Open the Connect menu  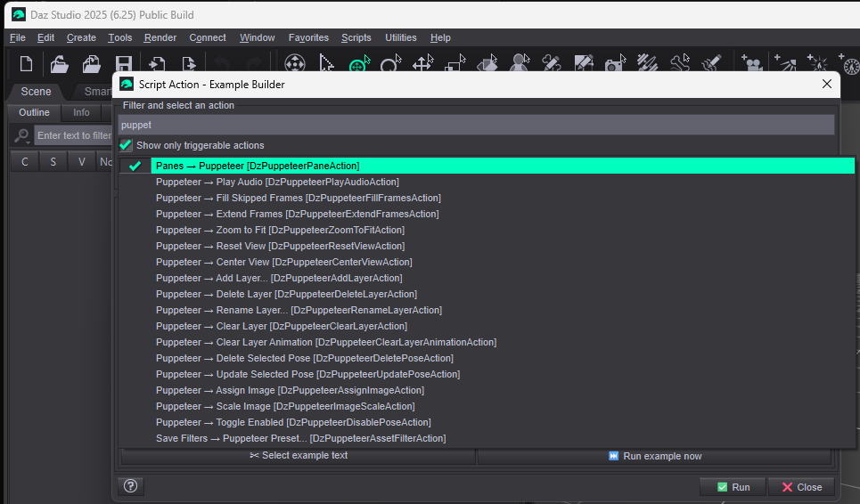coord(208,37)
